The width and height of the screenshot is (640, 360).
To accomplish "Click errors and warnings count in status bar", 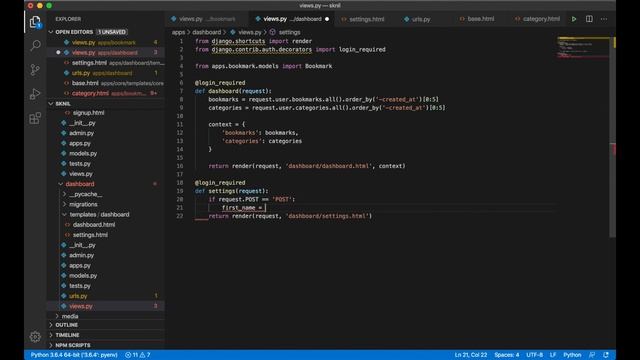I will coord(138,355).
